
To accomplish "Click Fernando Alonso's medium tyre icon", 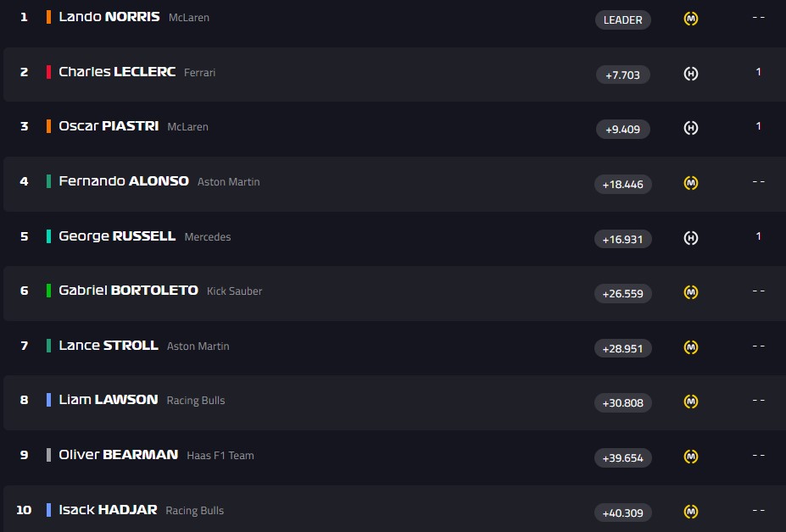I will (x=691, y=183).
